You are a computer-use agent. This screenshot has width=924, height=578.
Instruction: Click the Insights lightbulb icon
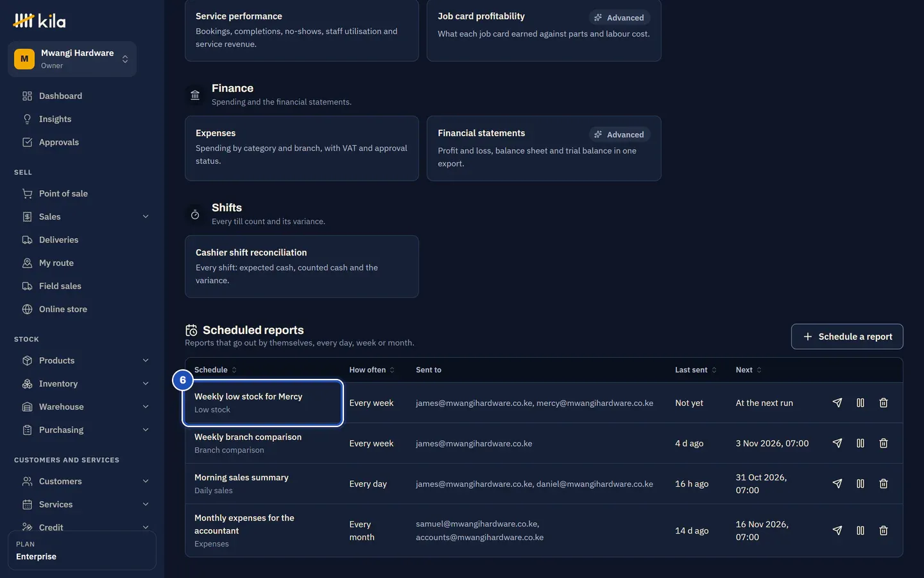[x=27, y=119]
